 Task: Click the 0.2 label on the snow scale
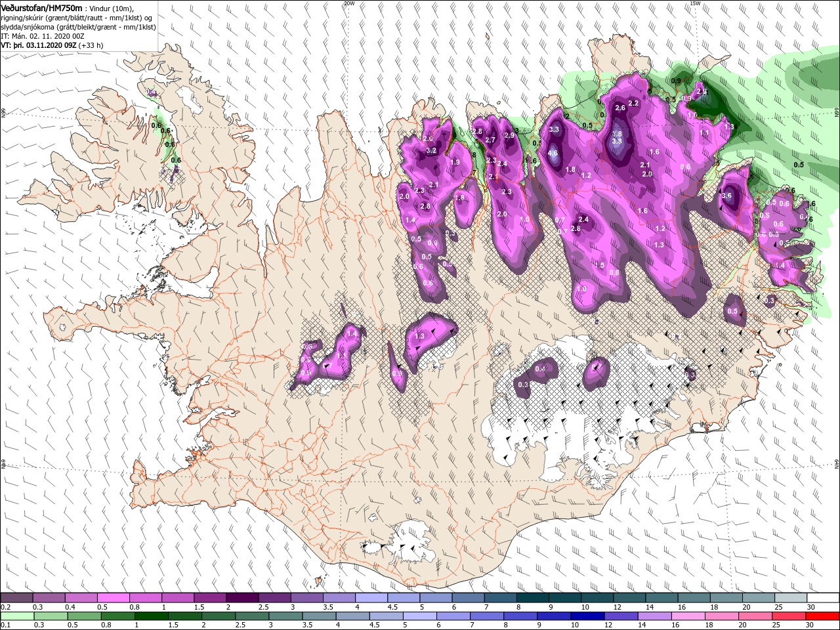(x=5, y=607)
